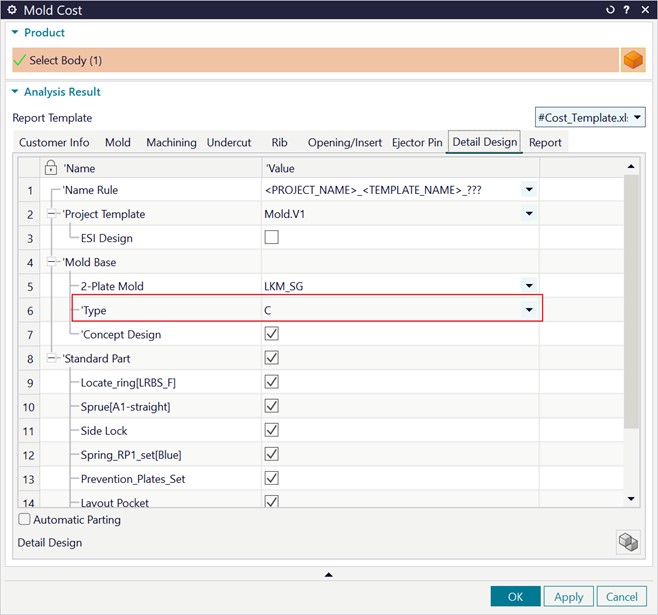The image size is (658, 615).
Task: Click row number 12 header
Action: click(29, 455)
